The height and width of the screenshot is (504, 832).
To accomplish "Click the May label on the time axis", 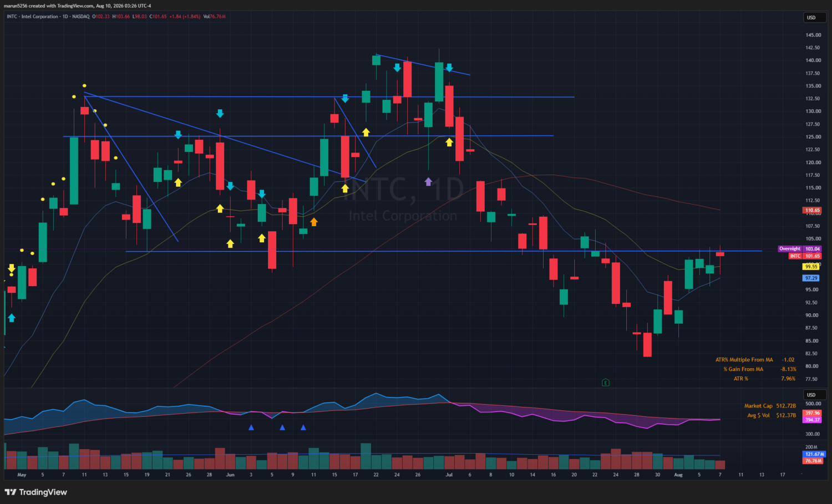I will click(22, 475).
